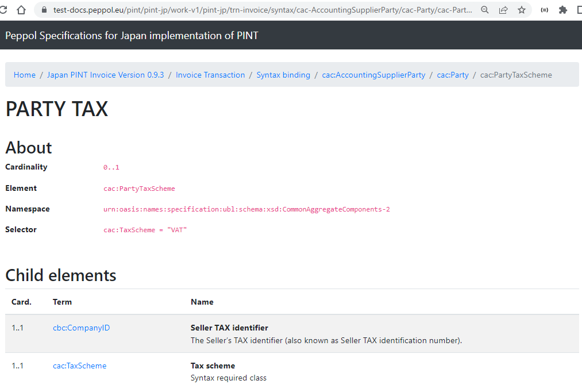Click the address bar URL field

pyautogui.click(x=263, y=10)
